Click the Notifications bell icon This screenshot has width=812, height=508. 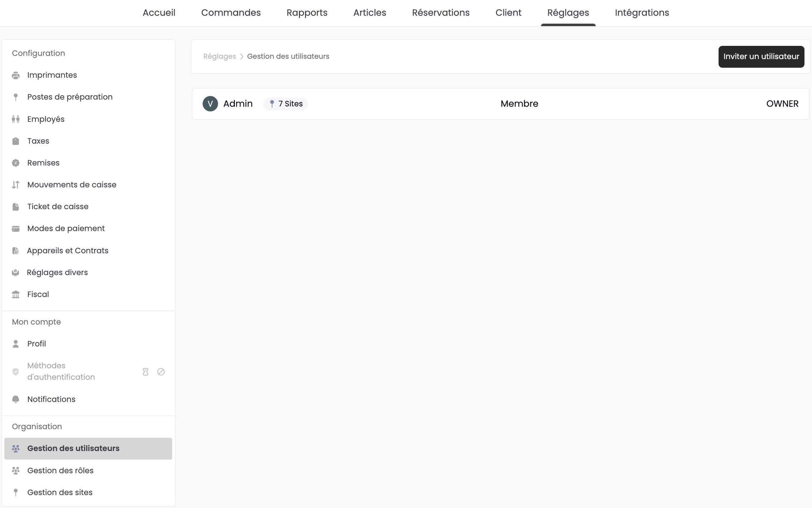tap(16, 399)
